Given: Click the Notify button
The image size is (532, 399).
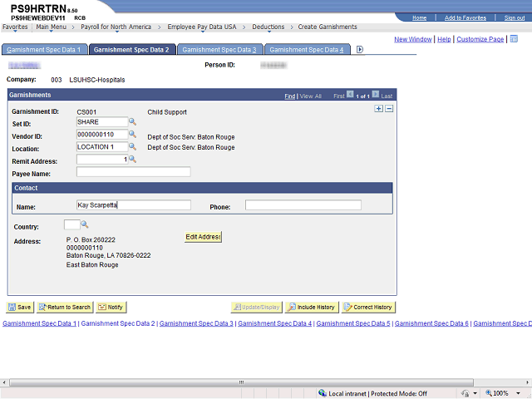Looking at the screenshot, I should 111,307.
